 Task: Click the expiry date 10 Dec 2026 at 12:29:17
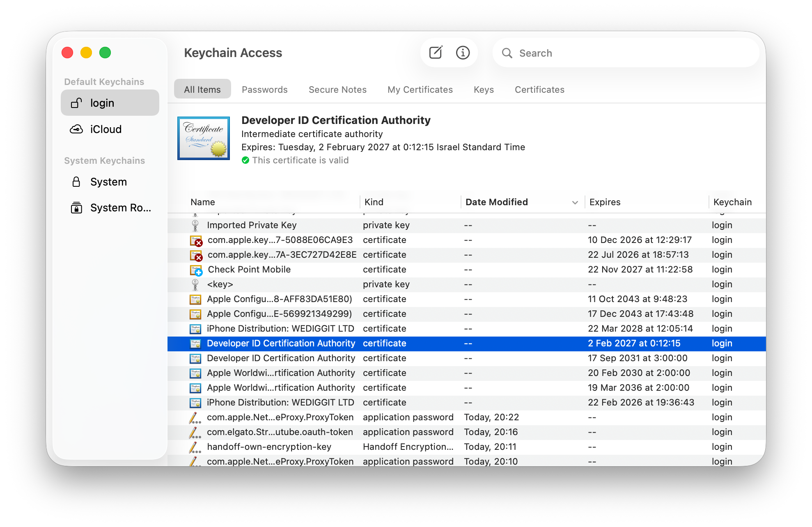tap(640, 240)
